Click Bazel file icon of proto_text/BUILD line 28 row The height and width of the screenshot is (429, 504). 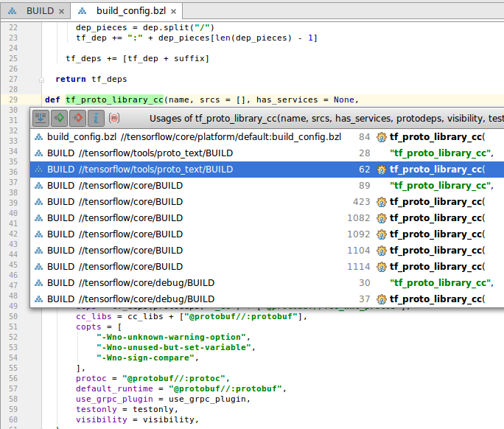[x=38, y=153]
